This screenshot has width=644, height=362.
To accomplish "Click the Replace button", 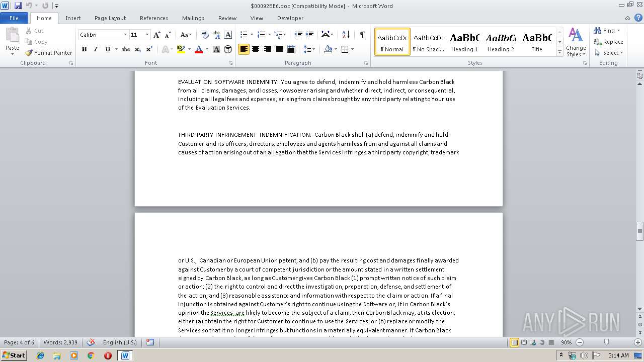I will click(608, 42).
